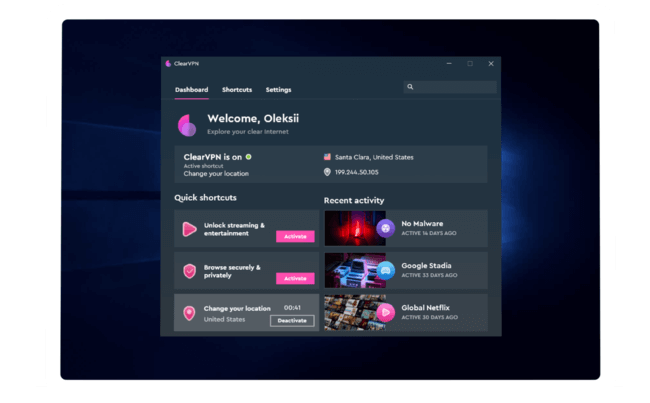
Task: Click the streaming play triangle icon
Action: click(189, 229)
